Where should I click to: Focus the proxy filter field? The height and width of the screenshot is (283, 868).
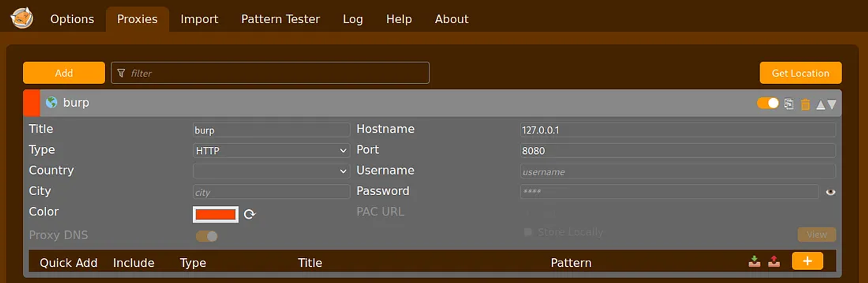click(270, 73)
